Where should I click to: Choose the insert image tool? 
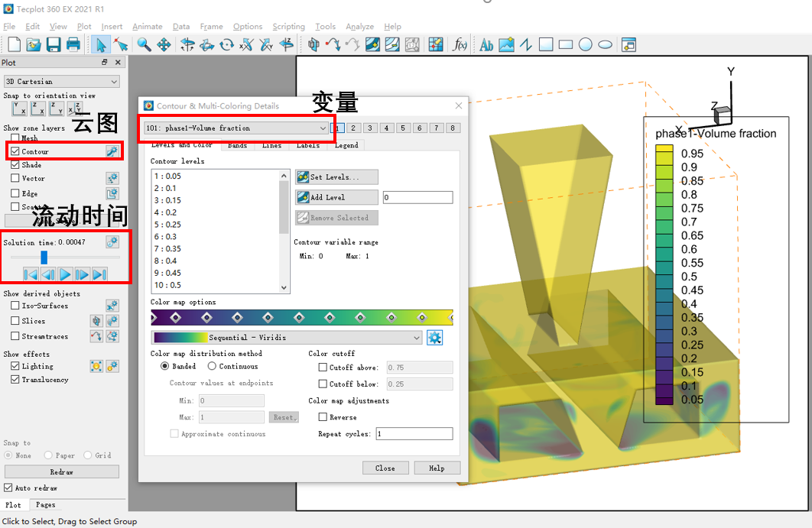click(x=506, y=45)
